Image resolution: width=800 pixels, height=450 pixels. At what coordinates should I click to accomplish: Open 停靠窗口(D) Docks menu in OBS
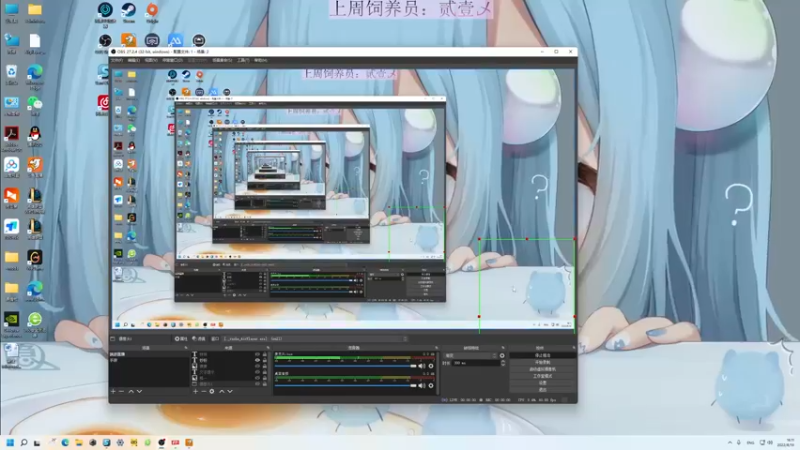coord(172,60)
